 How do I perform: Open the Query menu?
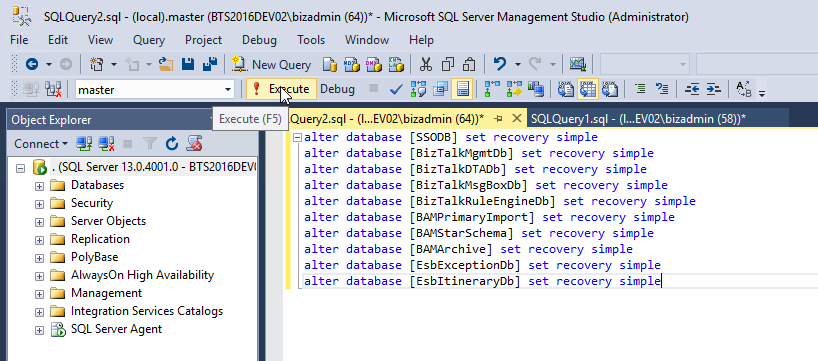click(149, 40)
